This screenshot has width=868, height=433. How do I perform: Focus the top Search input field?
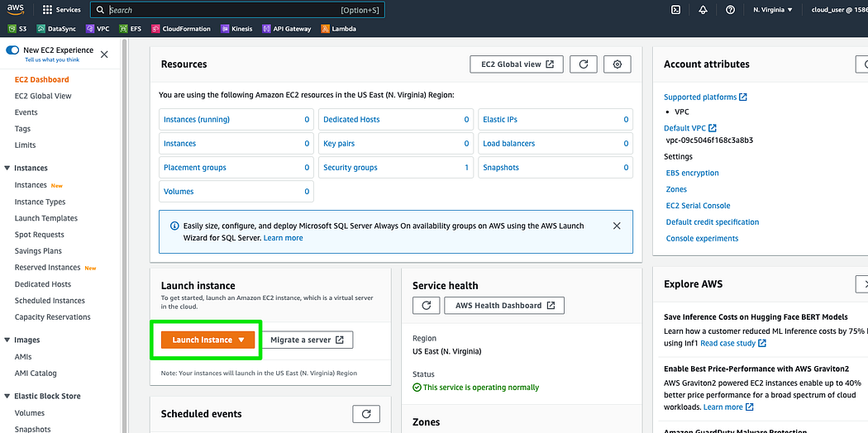click(237, 9)
